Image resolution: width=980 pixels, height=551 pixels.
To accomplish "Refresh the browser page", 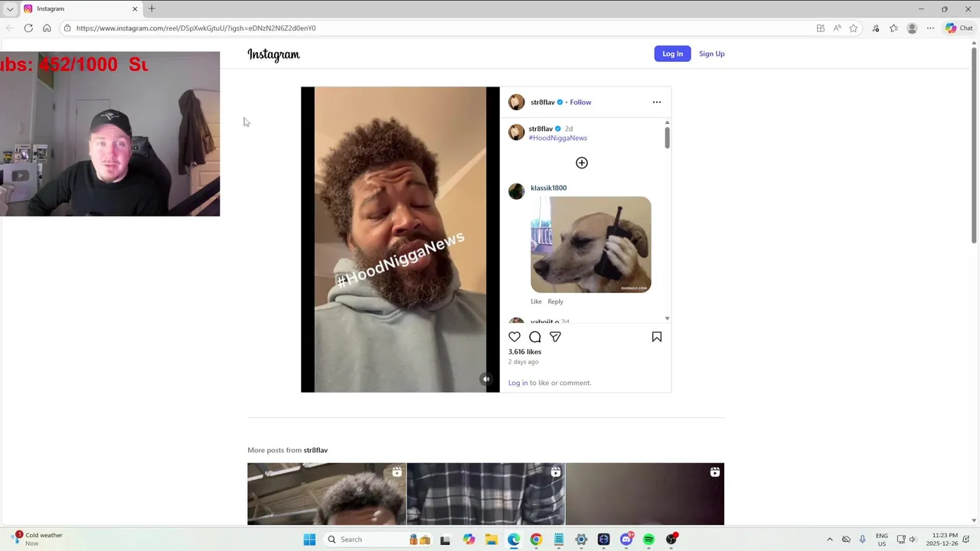I will pyautogui.click(x=28, y=28).
